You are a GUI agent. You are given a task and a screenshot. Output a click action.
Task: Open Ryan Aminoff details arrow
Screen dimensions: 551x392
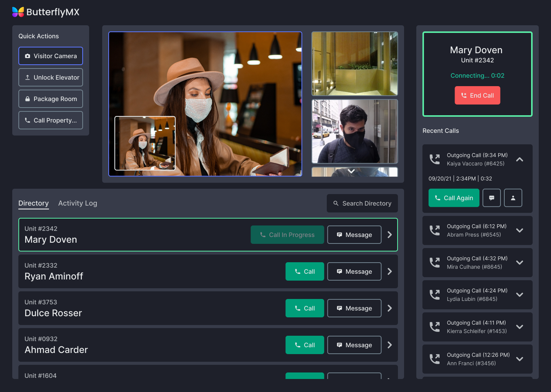point(390,271)
